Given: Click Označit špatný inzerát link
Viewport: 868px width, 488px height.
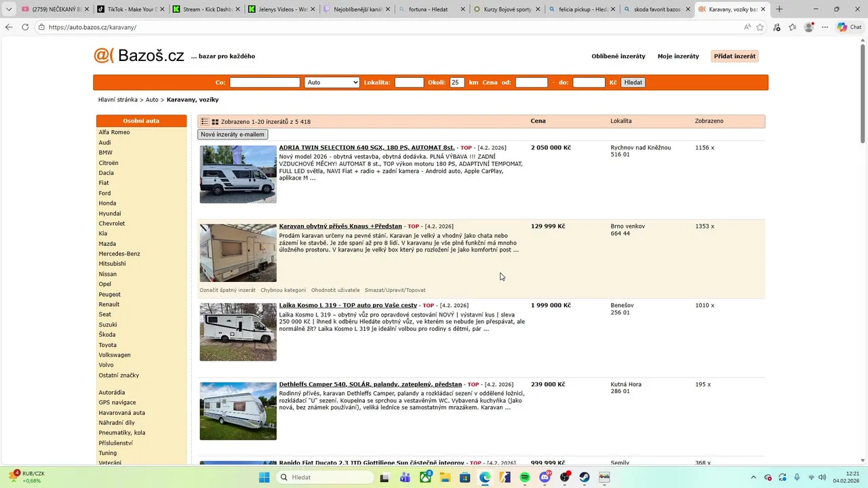Looking at the screenshot, I should tap(227, 290).
